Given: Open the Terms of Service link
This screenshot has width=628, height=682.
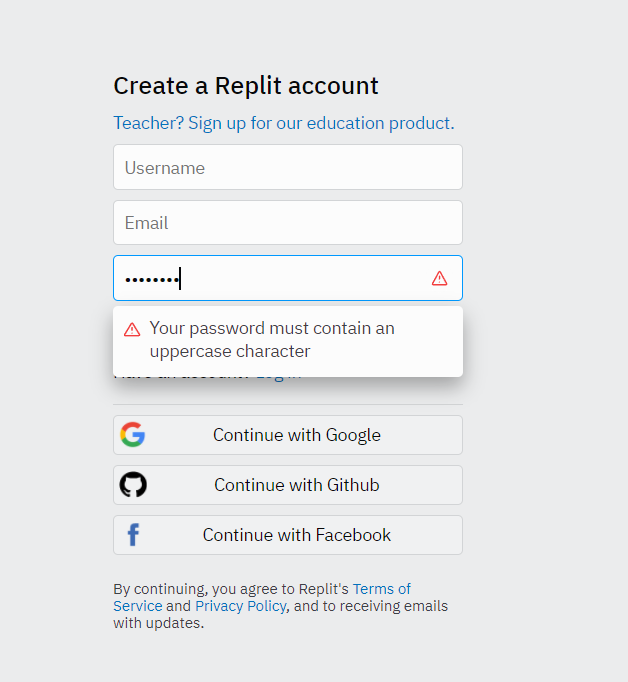Looking at the screenshot, I should pyautogui.click(x=381, y=589).
